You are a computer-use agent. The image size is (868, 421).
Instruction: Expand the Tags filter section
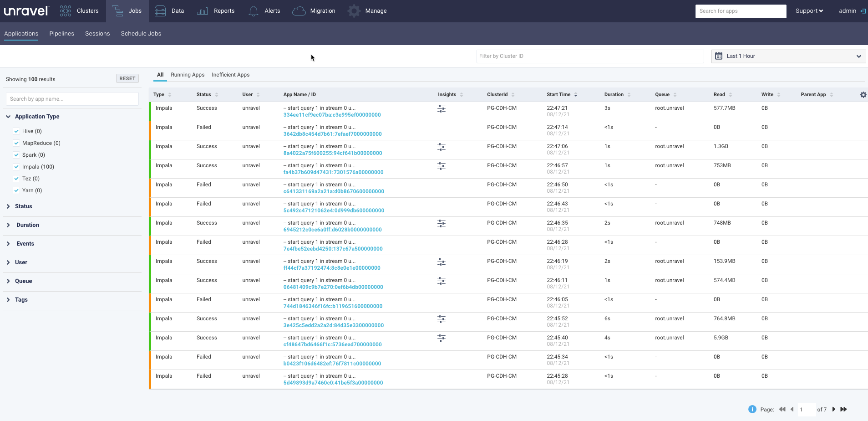[8, 300]
